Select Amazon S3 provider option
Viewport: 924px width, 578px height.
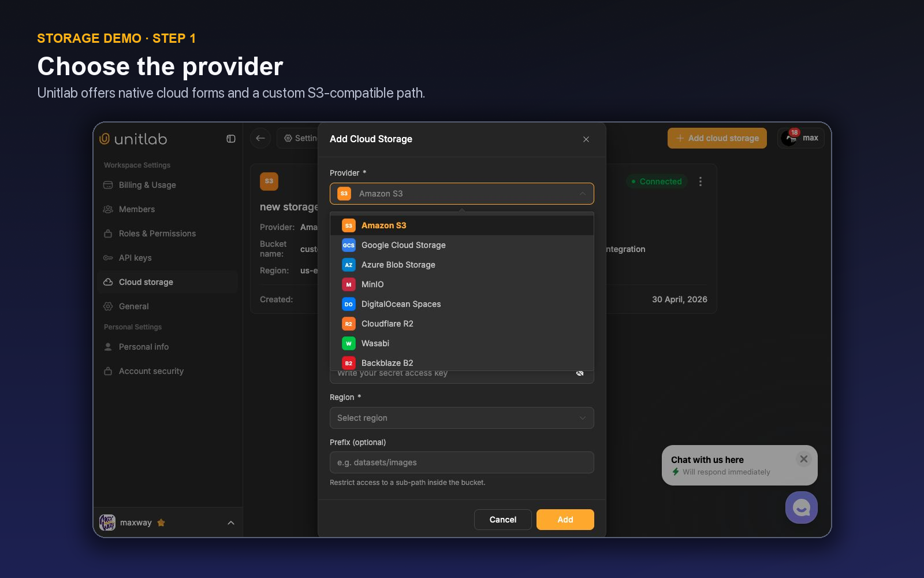tap(462, 225)
